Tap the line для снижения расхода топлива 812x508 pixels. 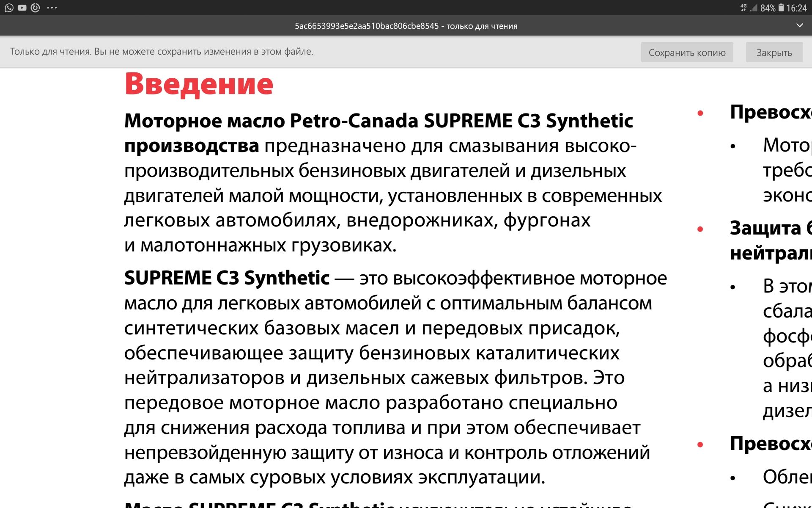pos(382,428)
